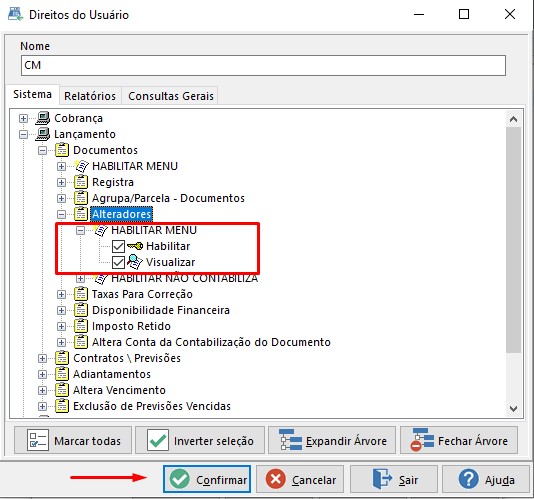
Task: Switch to the Sistema tab
Action: tap(32, 94)
